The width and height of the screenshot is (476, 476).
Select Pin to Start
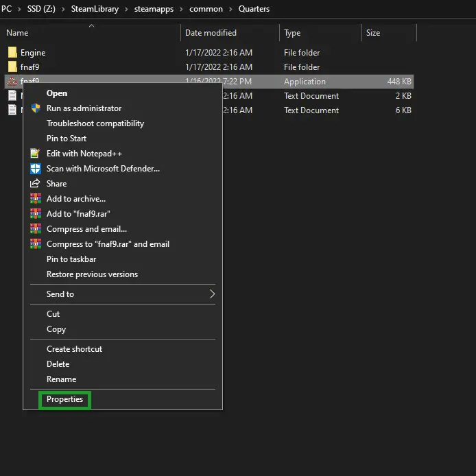tap(66, 139)
